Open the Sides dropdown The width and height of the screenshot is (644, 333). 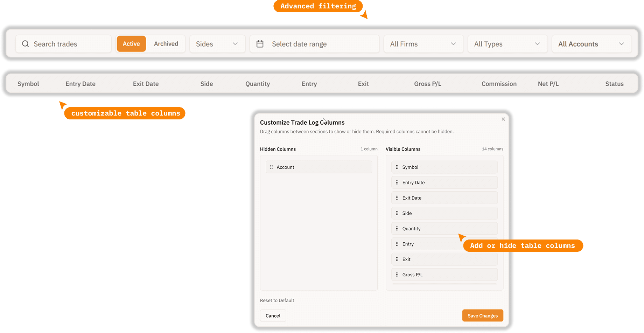[217, 44]
